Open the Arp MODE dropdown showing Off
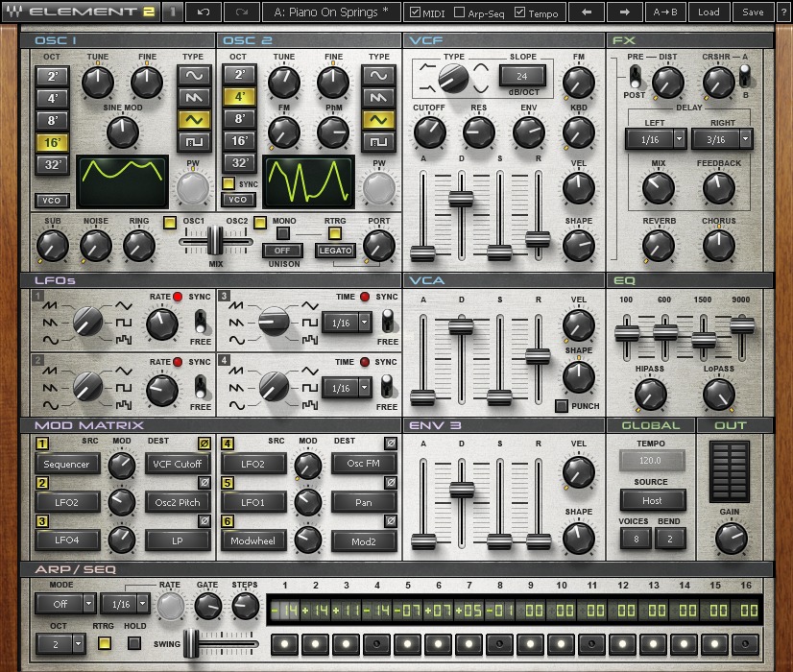The width and height of the screenshot is (793, 672). 65,604
